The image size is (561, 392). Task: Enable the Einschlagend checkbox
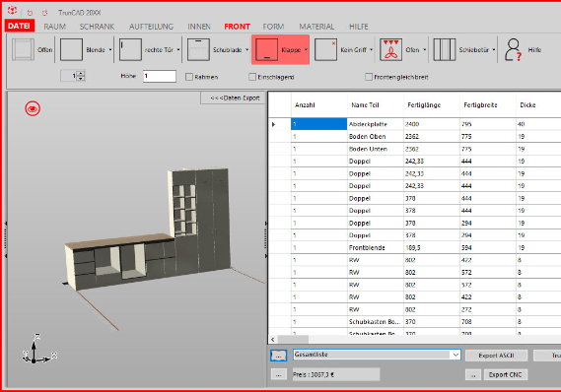point(252,77)
